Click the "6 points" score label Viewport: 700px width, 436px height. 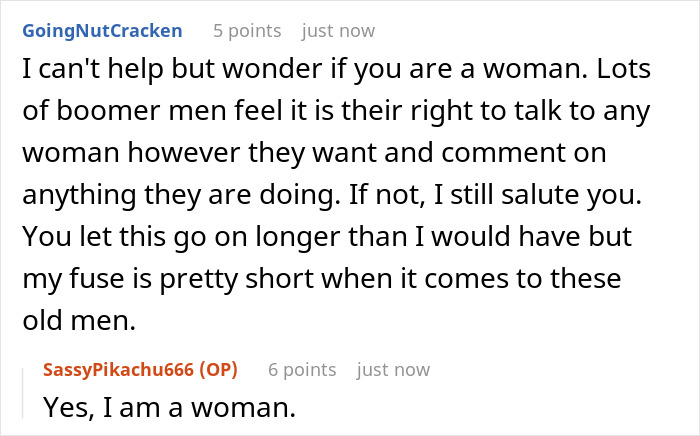[302, 370]
